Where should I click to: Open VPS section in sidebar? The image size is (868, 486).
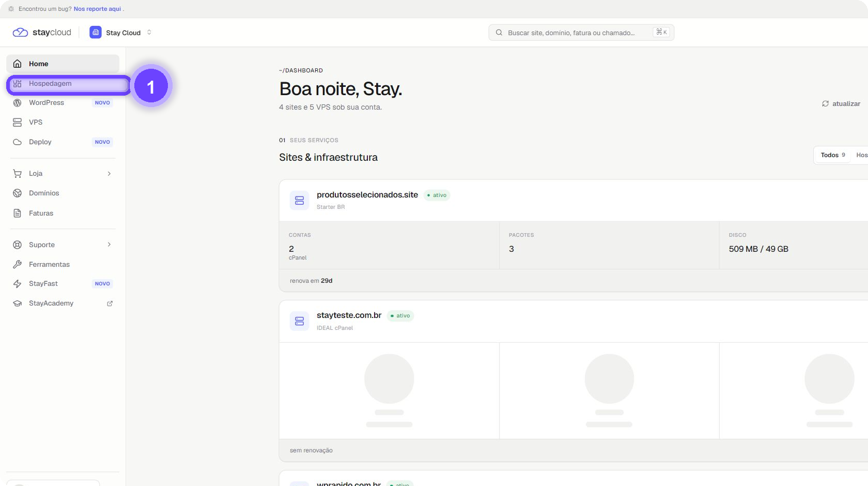tap(63, 122)
